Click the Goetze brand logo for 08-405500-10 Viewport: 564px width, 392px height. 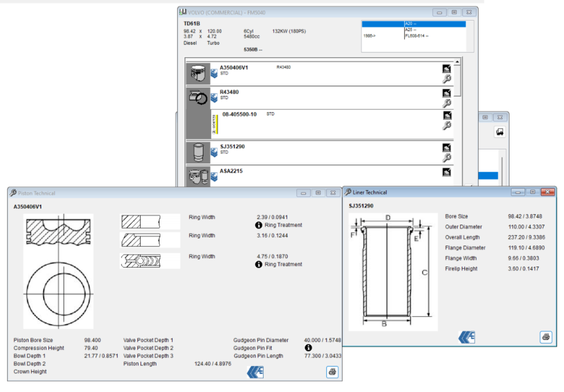215,125
